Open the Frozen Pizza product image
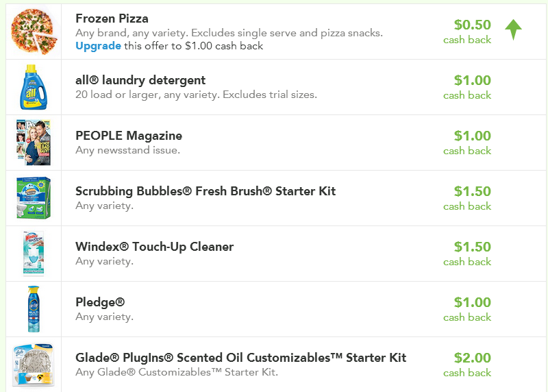 34,32
